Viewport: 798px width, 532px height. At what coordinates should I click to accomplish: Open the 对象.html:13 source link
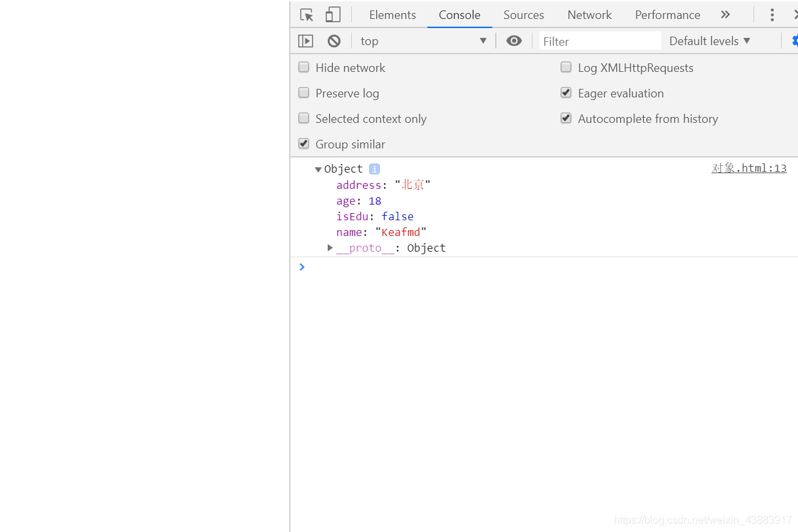[749, 169]
